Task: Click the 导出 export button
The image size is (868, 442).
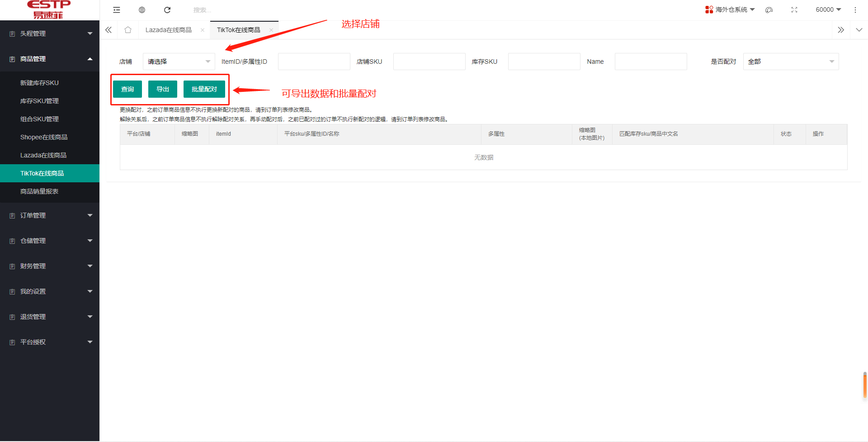Action: 162,89
